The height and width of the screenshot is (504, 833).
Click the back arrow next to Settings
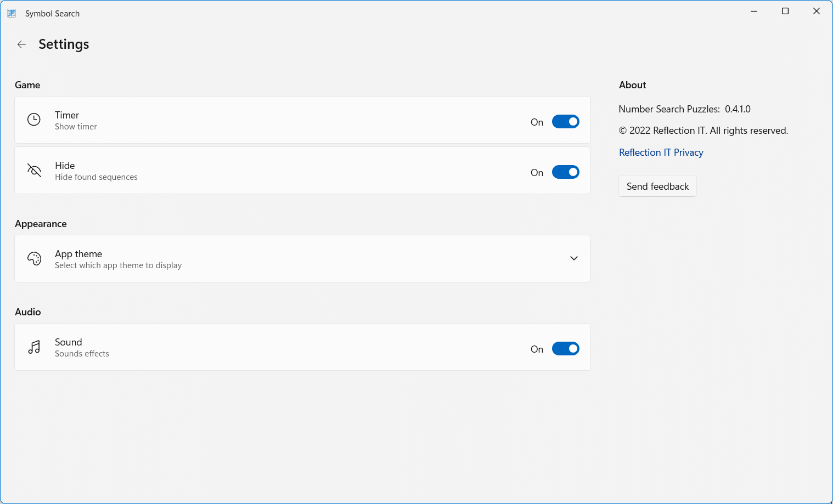pos(22,44)
